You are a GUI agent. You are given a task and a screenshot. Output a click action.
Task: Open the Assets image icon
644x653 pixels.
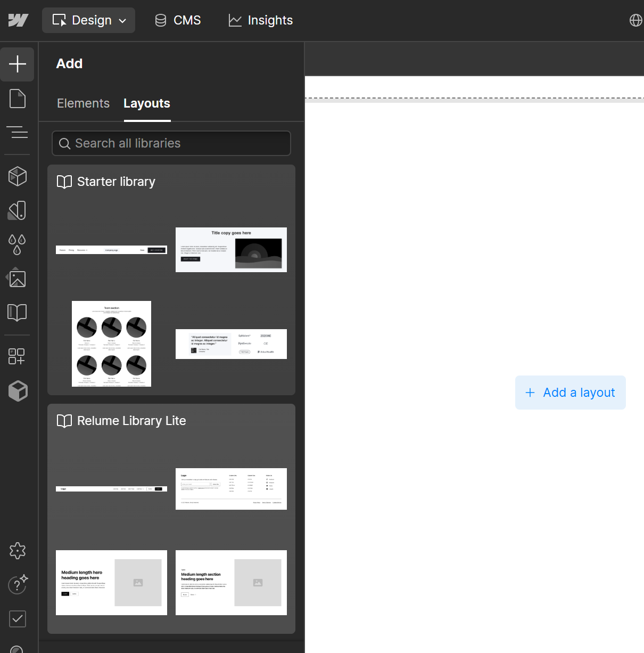(x=17, y=279)
